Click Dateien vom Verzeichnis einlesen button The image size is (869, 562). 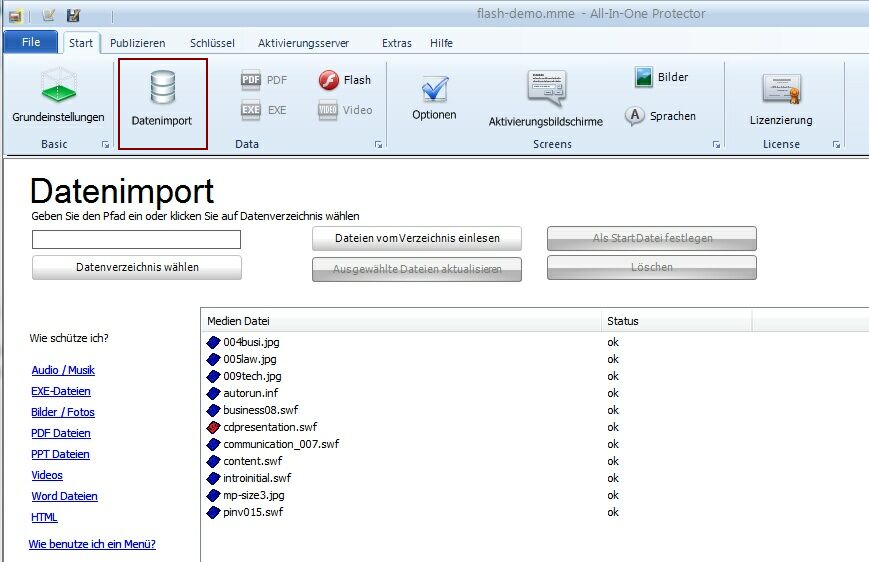(x=417, y=238)
